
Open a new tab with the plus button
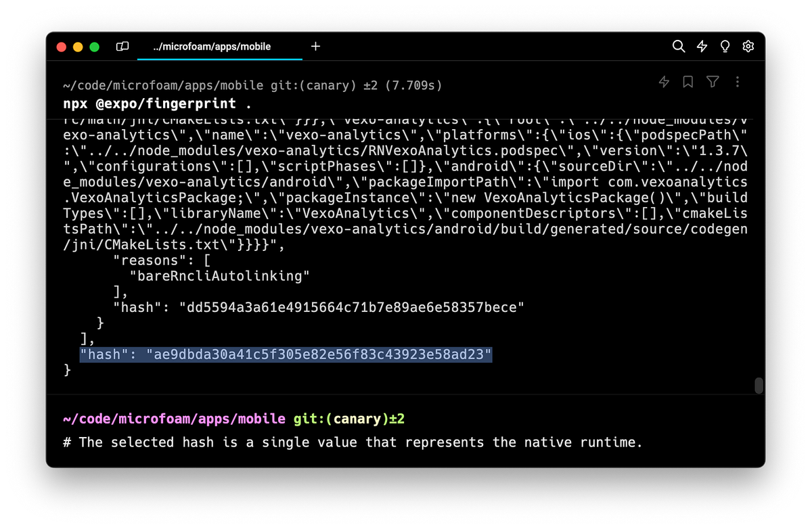click(315, 47)
